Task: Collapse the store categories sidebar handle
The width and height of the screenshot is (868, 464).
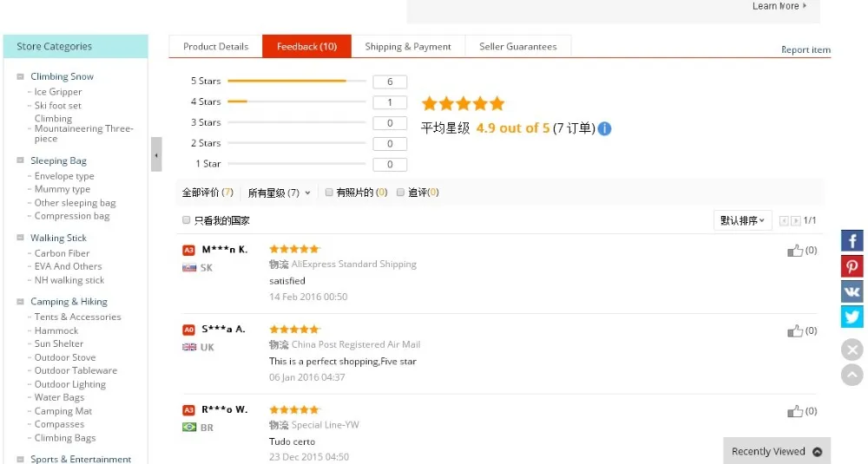Action: point(156,154)
